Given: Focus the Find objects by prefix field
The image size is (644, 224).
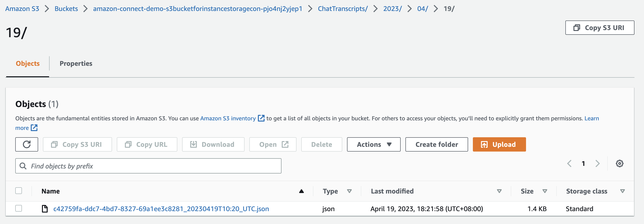Looking at the screenshot, I should pos(148,166).
